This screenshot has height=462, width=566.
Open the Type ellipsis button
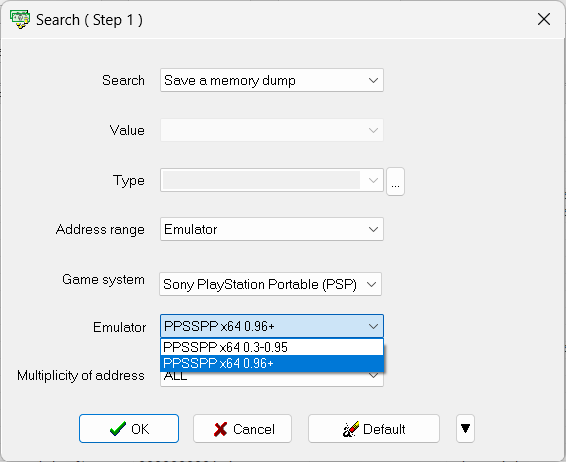395,182
